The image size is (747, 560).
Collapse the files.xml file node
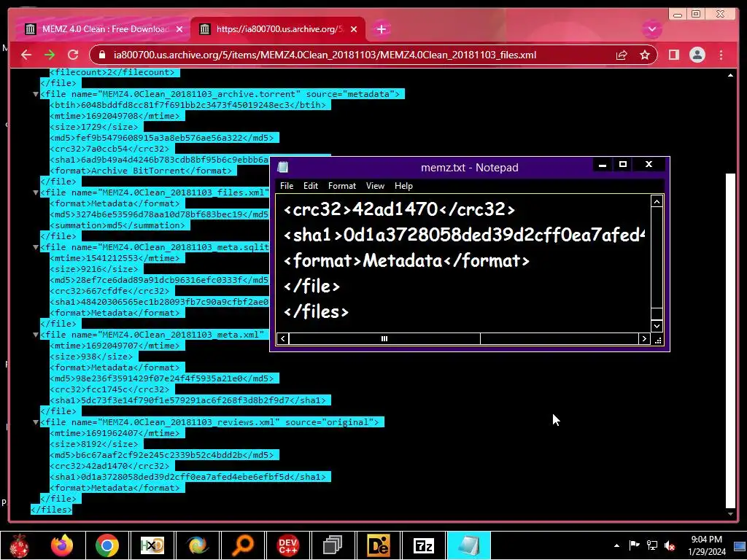click(x=36, y=192)
